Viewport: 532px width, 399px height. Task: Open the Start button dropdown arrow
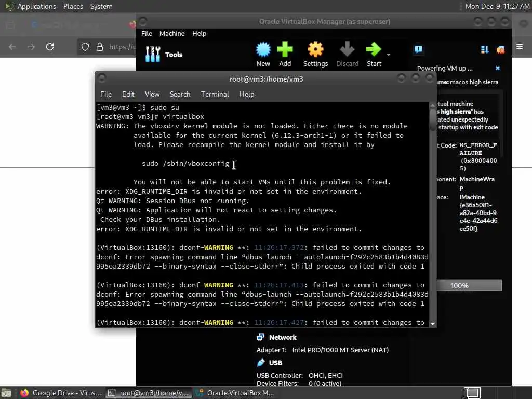[x=389, y=54]
